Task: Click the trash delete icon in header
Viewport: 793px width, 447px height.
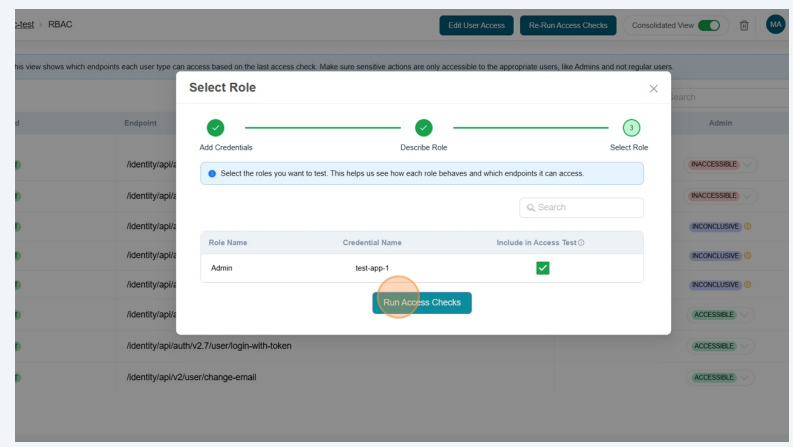Action: pyautogui.click(x=744, y=24)
